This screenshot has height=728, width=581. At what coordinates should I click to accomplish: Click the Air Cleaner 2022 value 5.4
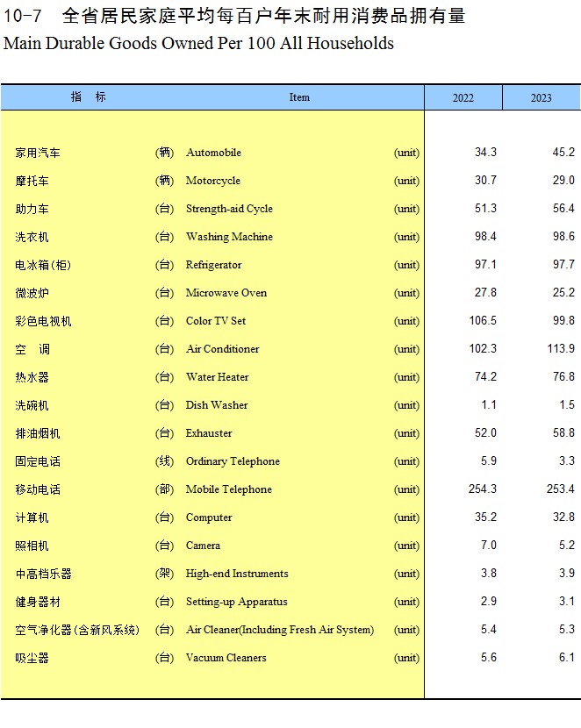489,629
